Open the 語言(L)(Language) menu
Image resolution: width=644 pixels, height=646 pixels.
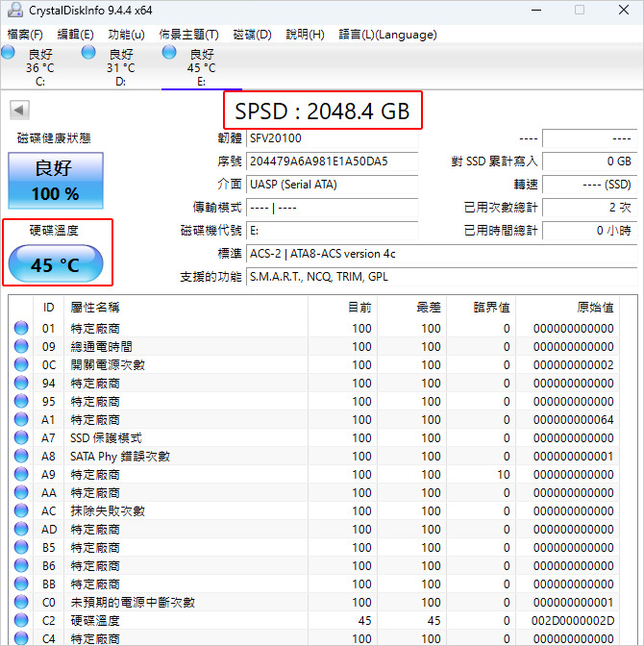coord(387,35)
